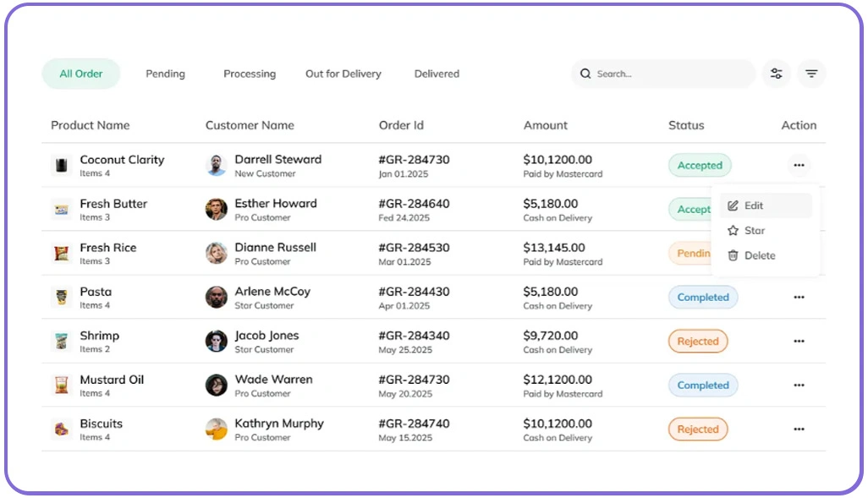868x498 pixels.
Task: Click product name Mustard Oil
Action: 112,380
